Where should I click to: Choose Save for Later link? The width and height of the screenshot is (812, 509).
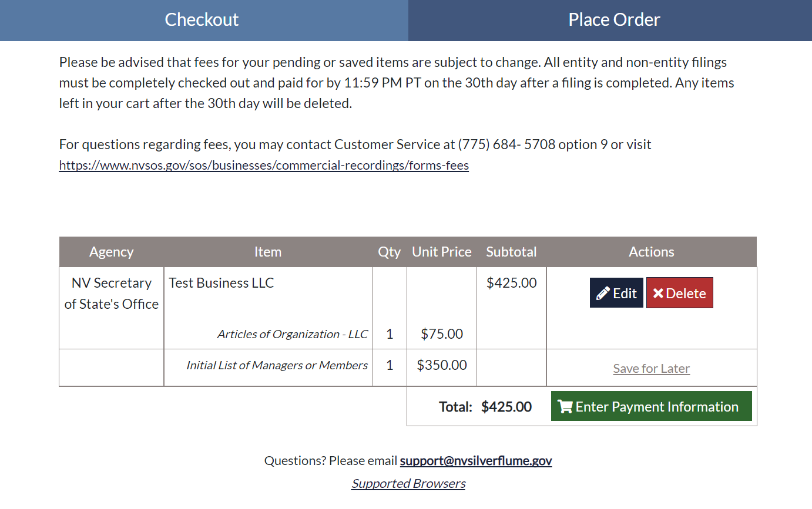(x=651, y=369)
